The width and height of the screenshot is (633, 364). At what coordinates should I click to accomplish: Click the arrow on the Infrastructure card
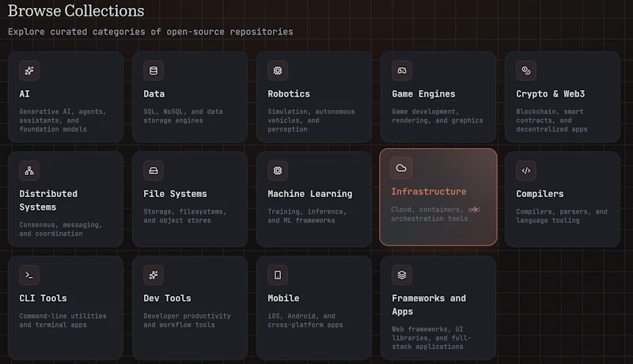(475, 209)
